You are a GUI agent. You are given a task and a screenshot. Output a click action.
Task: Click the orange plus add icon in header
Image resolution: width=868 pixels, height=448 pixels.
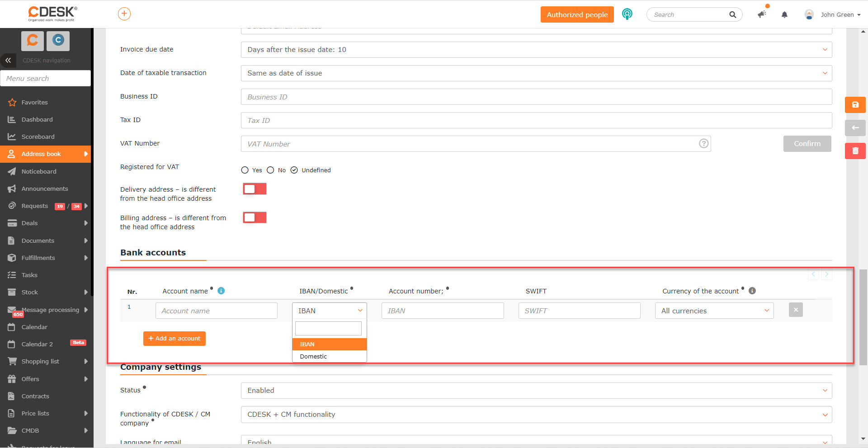click(x=124, y=14)
